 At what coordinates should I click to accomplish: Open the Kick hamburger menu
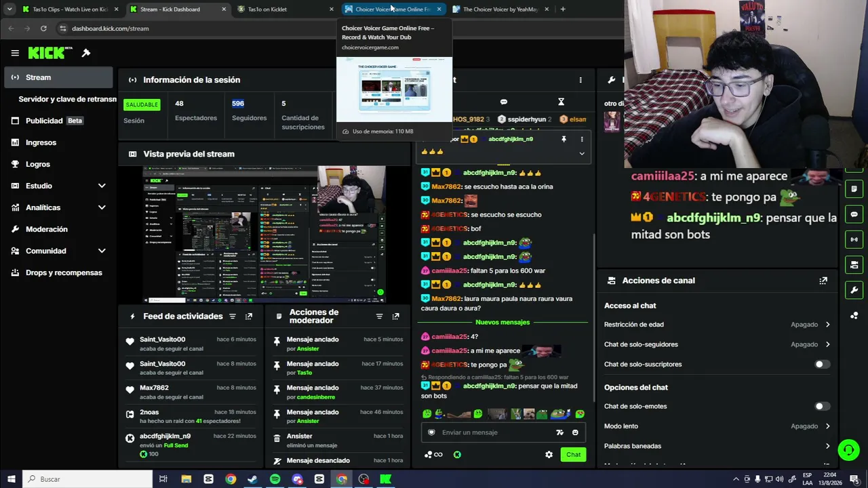[x=15, y=53]
